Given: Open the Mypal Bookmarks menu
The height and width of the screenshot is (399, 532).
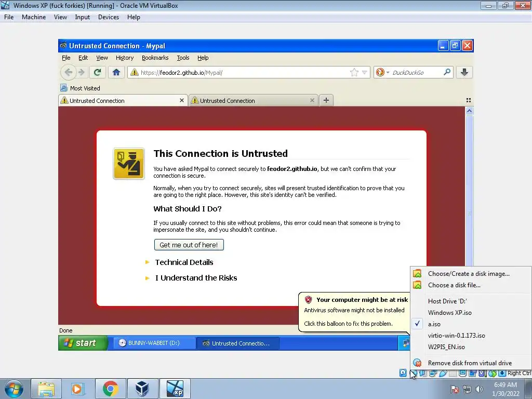Looking at the screenshot, I should coord(155,58).
